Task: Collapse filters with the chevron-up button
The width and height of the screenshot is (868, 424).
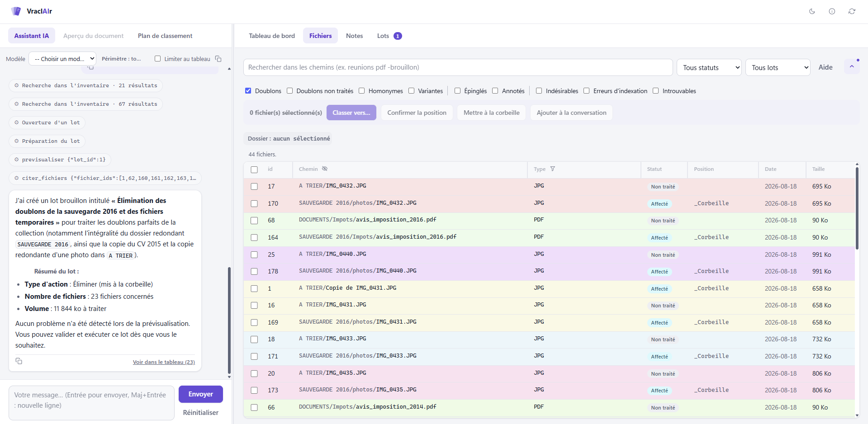Action: [x=852, y=66]
